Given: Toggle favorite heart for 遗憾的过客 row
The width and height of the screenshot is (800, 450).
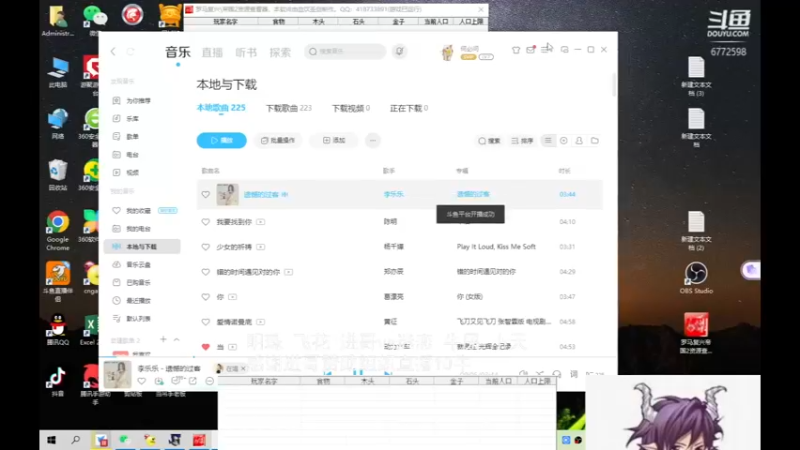Looking at the screenshot, I should (x=206, y=194).
